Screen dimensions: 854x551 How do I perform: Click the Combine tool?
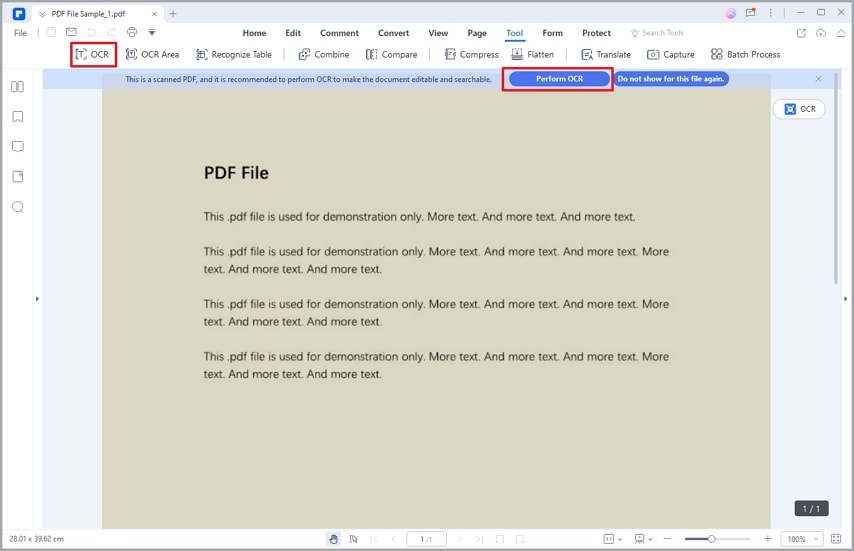324,54
